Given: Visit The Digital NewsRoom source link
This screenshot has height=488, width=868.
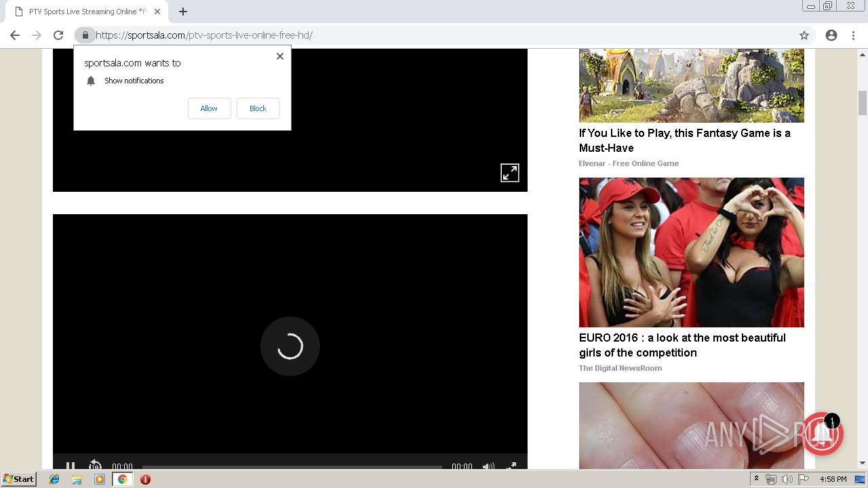Looking at the screenshot, I should coord(620,368).
